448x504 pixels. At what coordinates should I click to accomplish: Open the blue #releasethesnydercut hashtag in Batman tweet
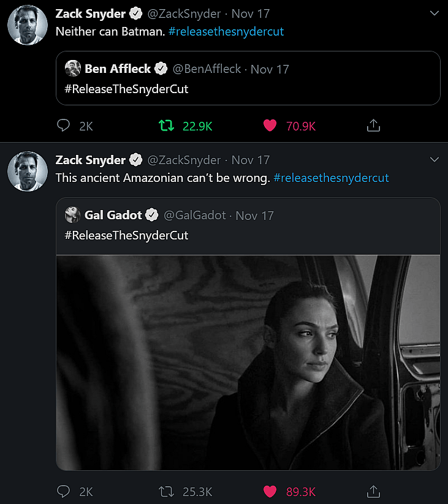[226, 32]
